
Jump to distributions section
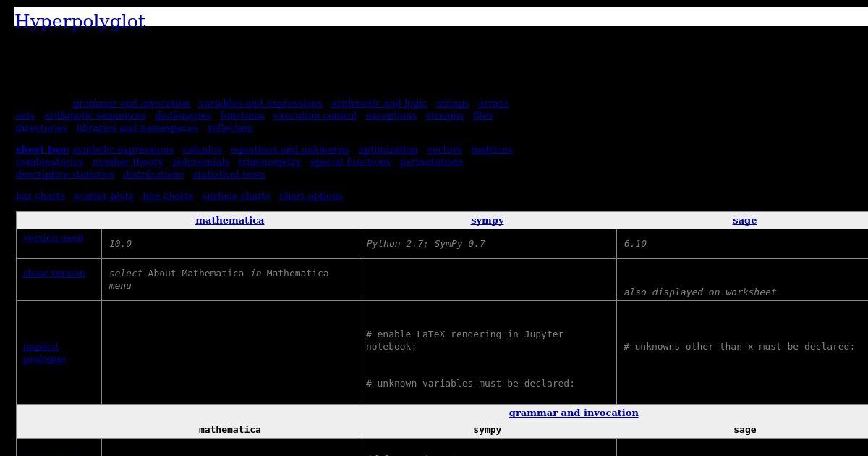point(153,174)
